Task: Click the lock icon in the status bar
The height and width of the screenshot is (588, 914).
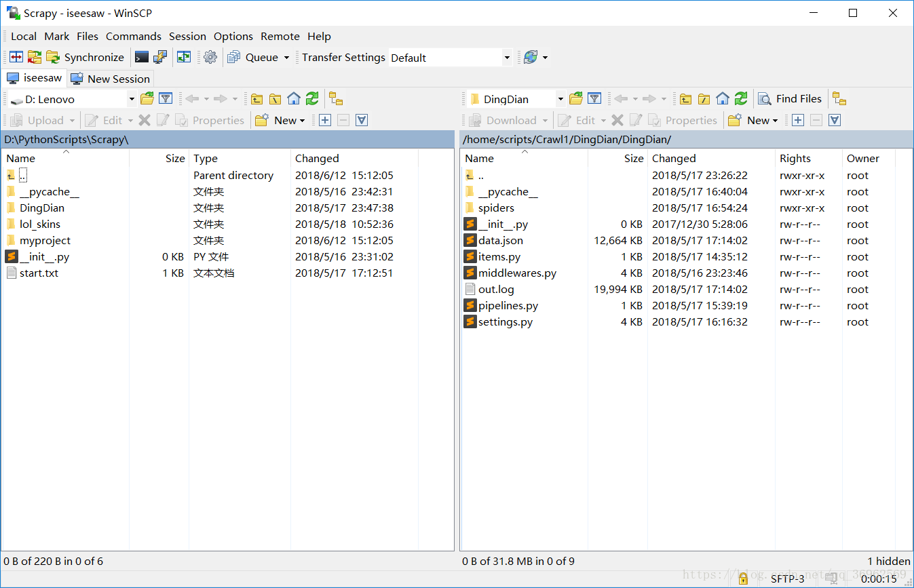Action: tap(743, 579)
